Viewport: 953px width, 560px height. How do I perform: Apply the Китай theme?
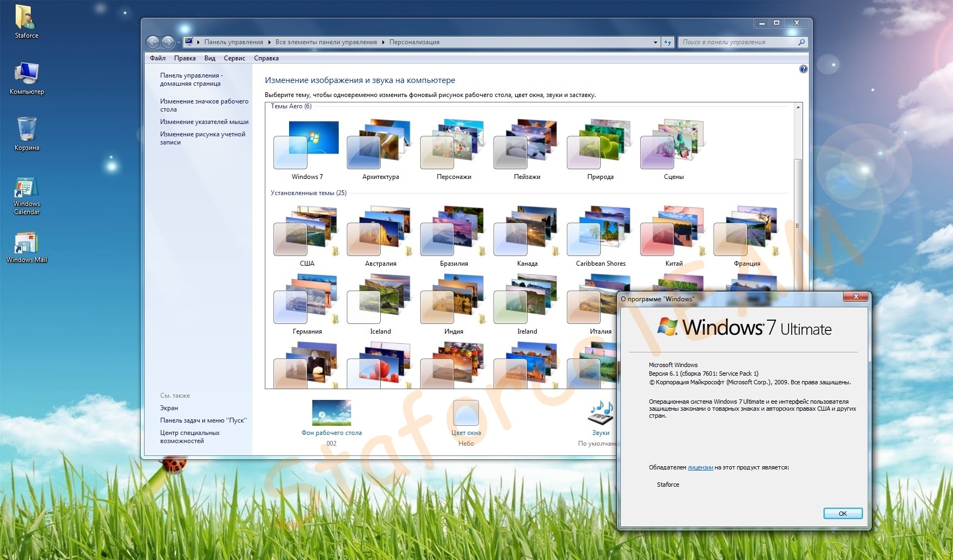coord(674,237)
